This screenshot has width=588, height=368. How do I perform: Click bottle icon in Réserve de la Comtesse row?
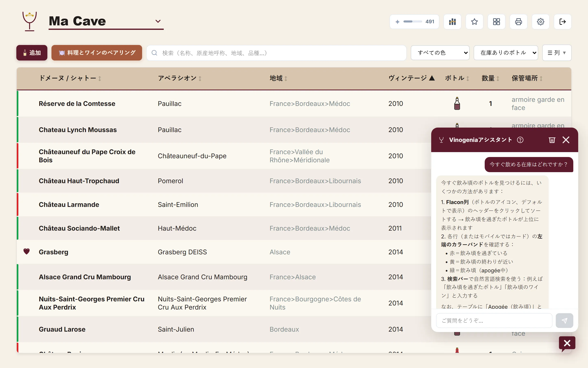click(457, 103)
